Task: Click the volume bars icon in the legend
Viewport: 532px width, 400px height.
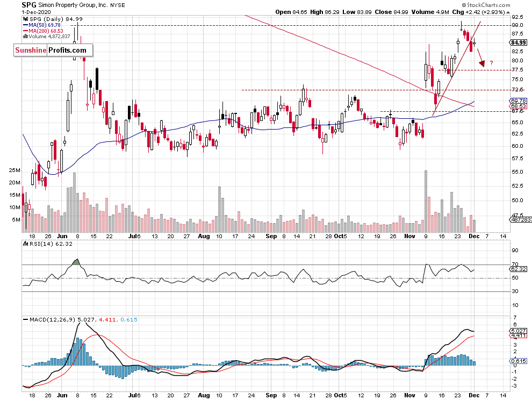Action: [x=25, y=37]
